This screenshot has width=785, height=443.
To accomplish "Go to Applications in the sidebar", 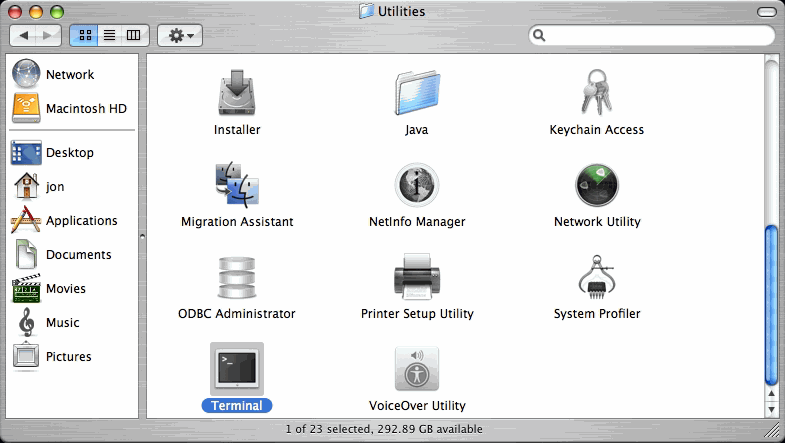I will pyautogui.click(x=64, y=220).
